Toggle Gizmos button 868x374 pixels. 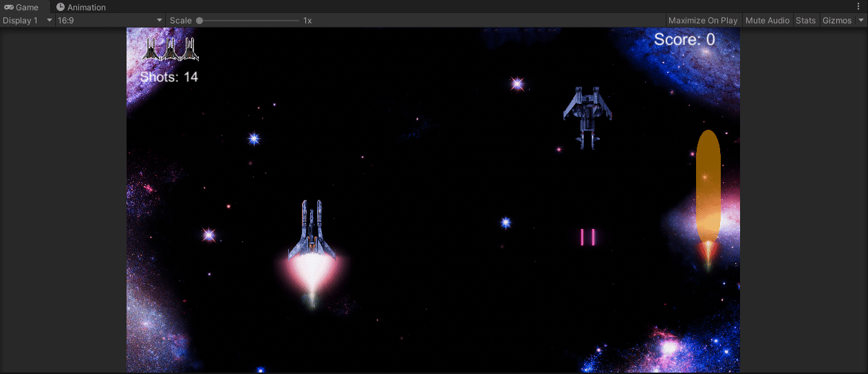pos(837,21)
